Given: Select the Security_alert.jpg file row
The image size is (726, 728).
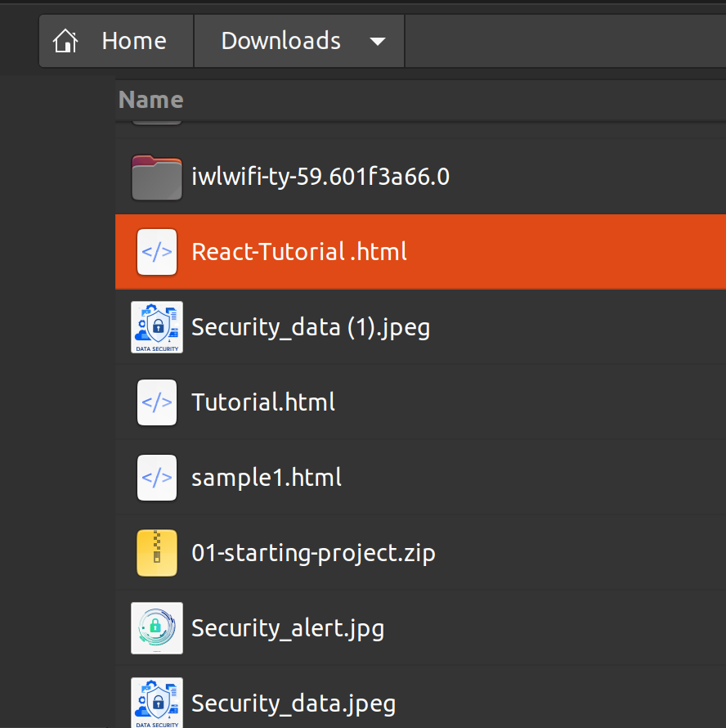Looking at the screenshot, I should point(288,628).
